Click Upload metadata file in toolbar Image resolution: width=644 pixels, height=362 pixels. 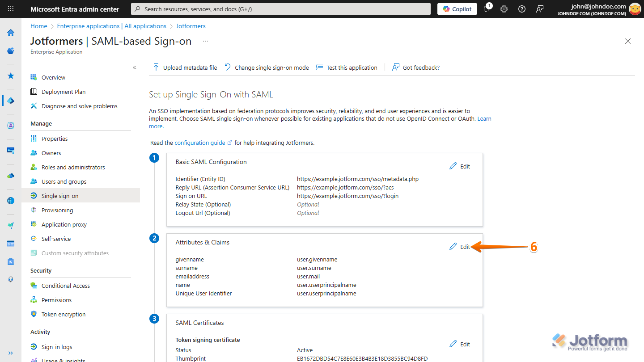click(x=185, y=67)
